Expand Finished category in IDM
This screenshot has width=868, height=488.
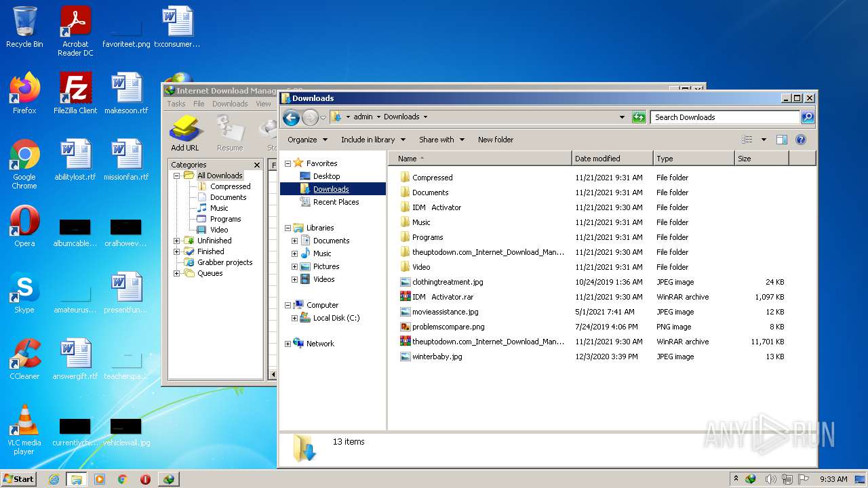click(177, 251)
